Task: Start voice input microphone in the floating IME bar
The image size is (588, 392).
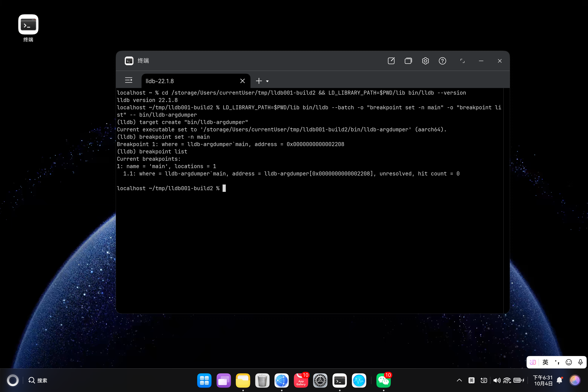Action: click(x=580, y=362)
